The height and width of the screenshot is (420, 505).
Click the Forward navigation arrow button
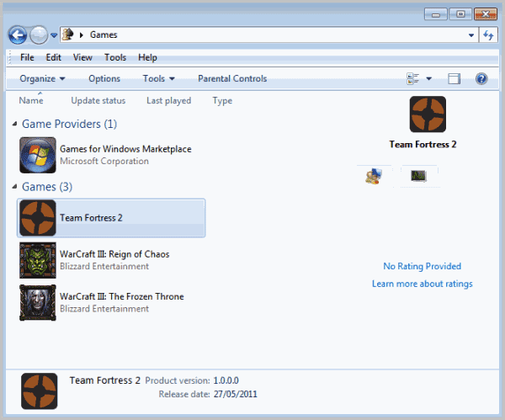(39, 35)
